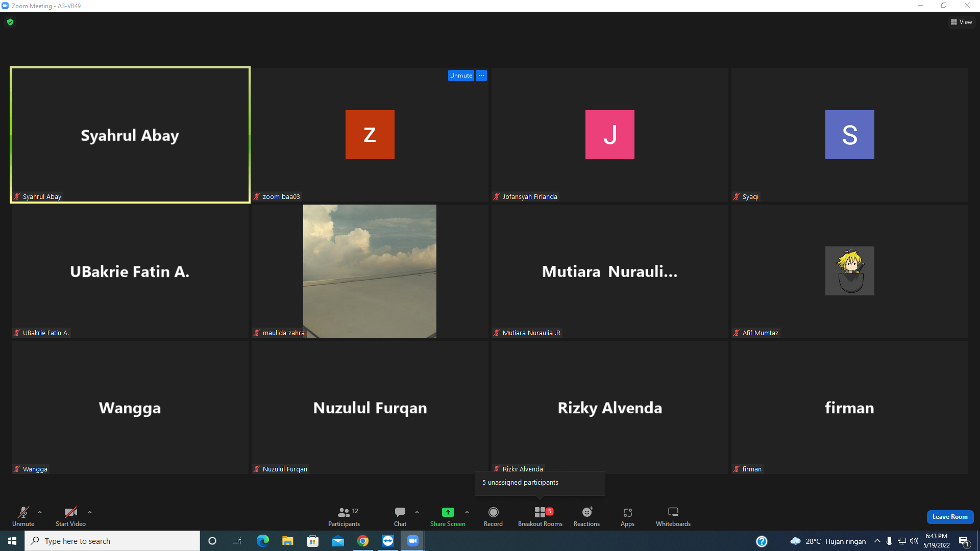Open the Windows Start menu

click(x=12, y=541)
